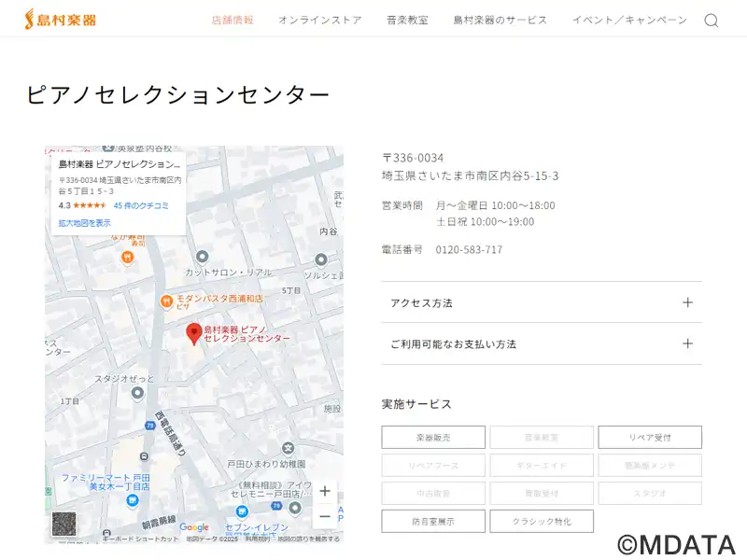
Task: Open the 45 件のクチコミ reviews link
Action: click(141, 205)
